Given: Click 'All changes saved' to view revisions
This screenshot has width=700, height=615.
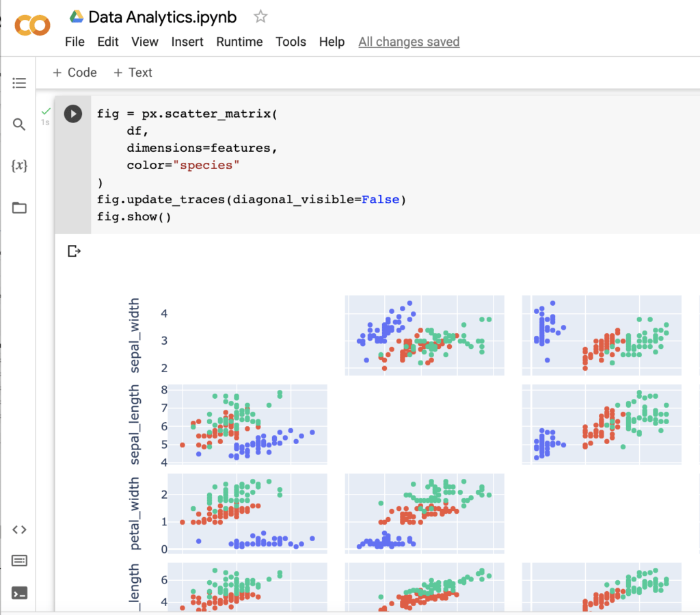Looking at the screenshot, I should click(x=409, y=42).
